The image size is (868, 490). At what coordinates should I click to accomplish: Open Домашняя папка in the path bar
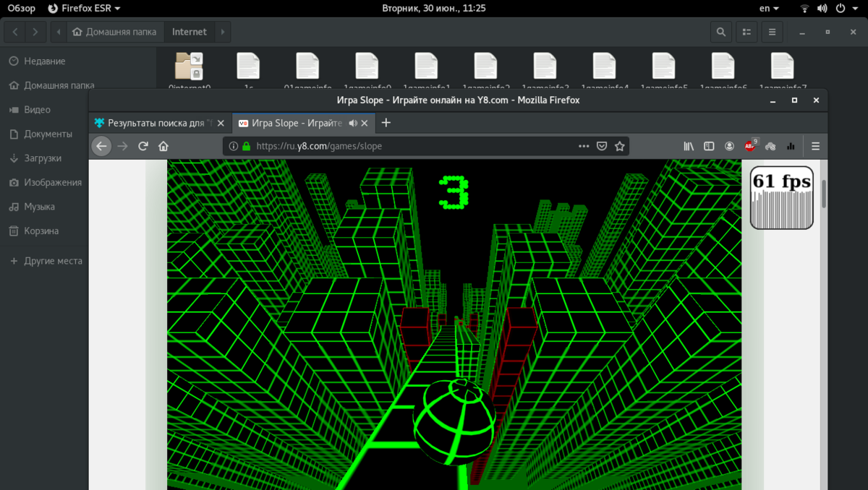(x=115, y=32)
